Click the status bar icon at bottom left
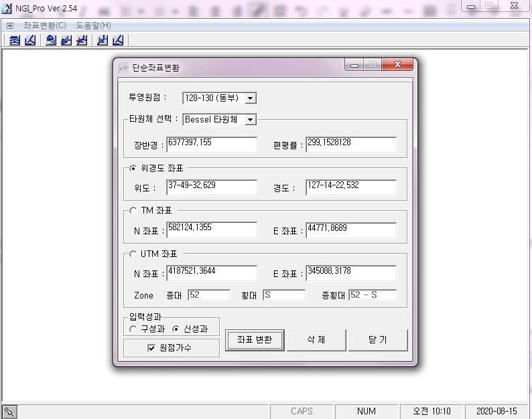The image size is (532, 419). (x=9, y=412)
